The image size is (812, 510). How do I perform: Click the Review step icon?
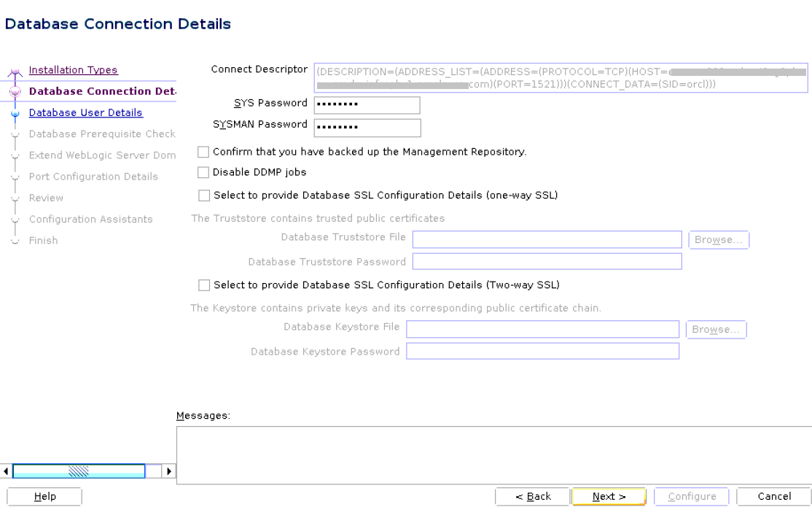(15, 197)
